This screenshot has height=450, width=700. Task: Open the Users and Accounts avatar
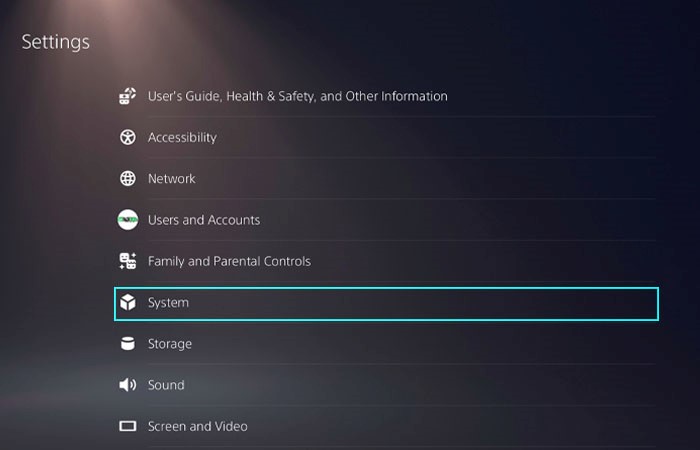pyautogui.click(x=128, y=220)
